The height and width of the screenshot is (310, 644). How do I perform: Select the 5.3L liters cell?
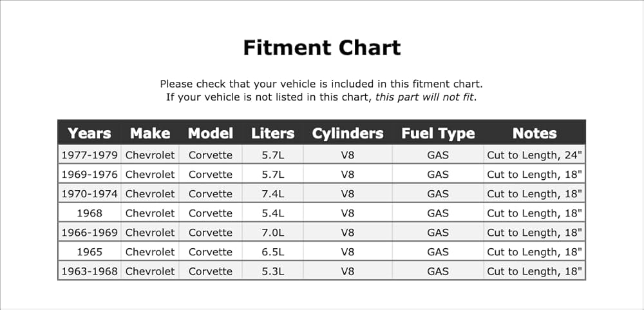(272, 271)
